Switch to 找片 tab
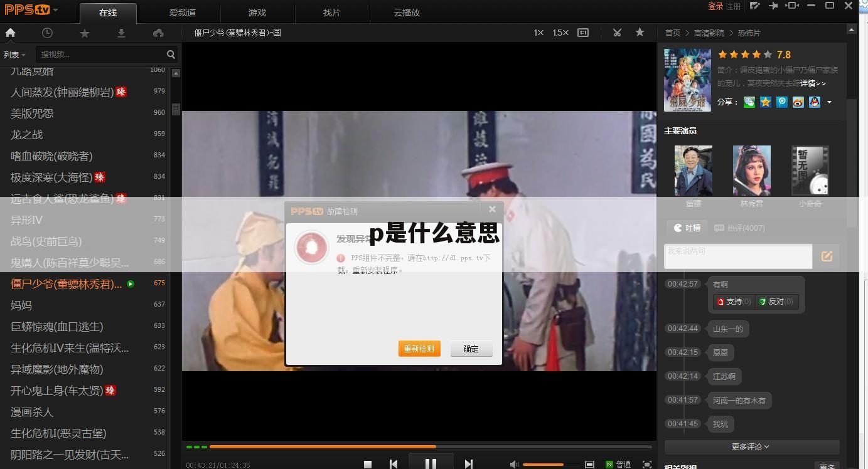868x469 pixels. 332,13
